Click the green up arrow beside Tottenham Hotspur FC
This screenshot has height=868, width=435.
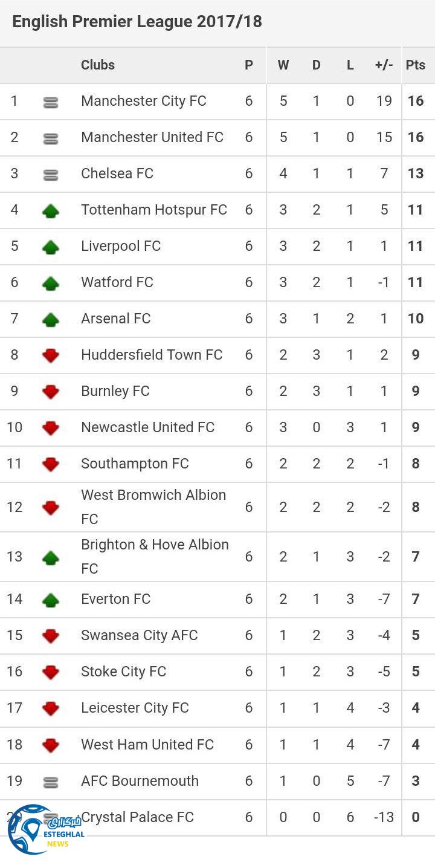coord(51,210)
